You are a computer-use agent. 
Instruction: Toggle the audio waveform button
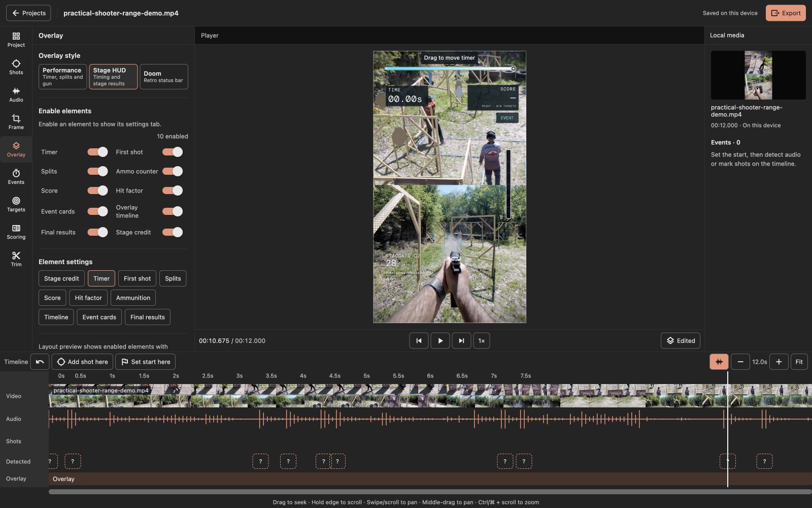point(719,362)
